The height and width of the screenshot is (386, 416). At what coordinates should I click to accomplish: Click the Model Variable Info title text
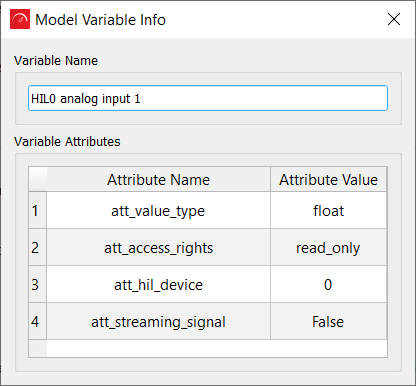(100, 20)
